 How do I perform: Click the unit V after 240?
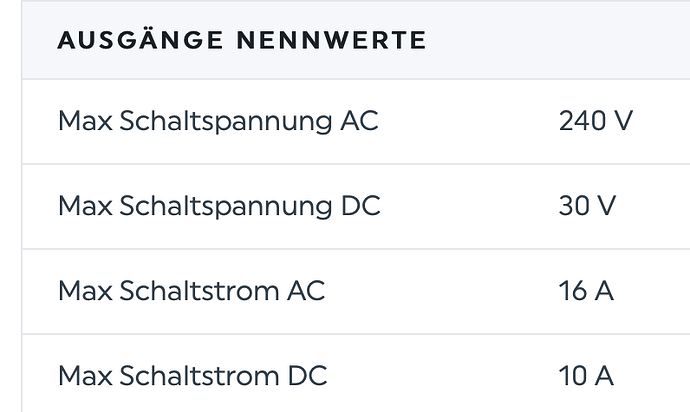point(624,122)
